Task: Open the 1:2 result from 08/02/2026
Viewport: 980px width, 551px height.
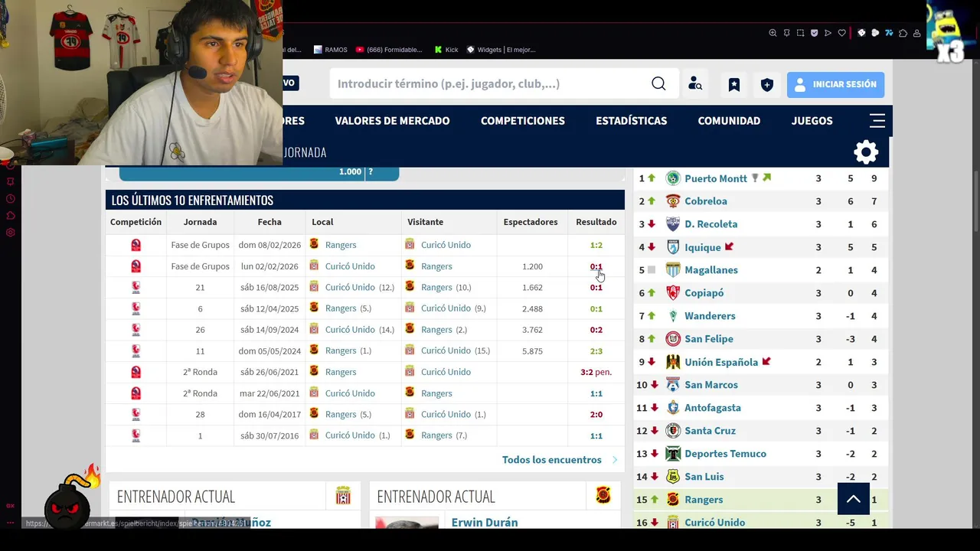Action: coord(596,245)
